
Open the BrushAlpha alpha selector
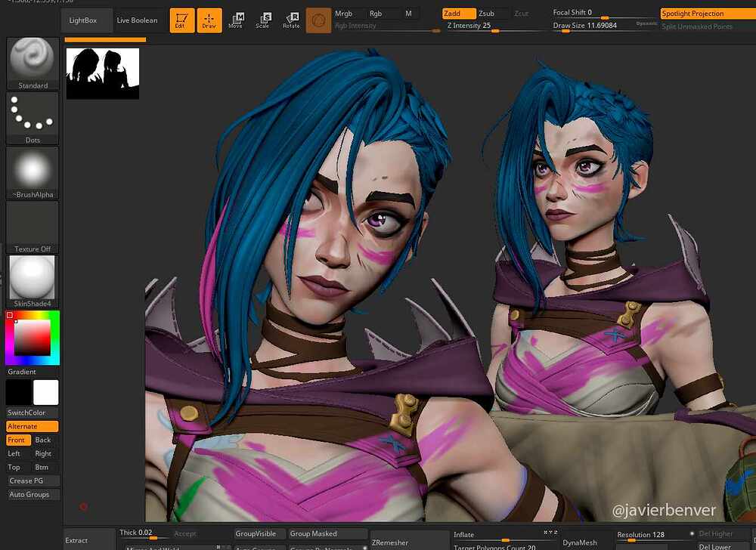pyautogui.click(x=32, y=169)
